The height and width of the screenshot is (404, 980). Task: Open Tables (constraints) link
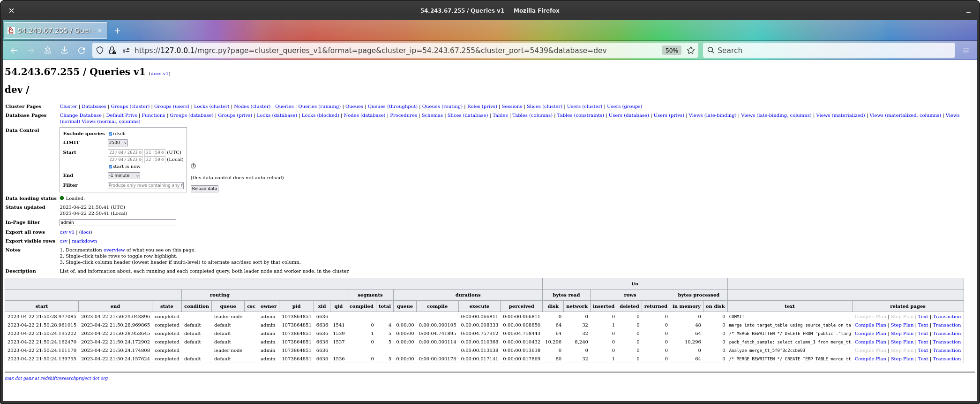580,115
